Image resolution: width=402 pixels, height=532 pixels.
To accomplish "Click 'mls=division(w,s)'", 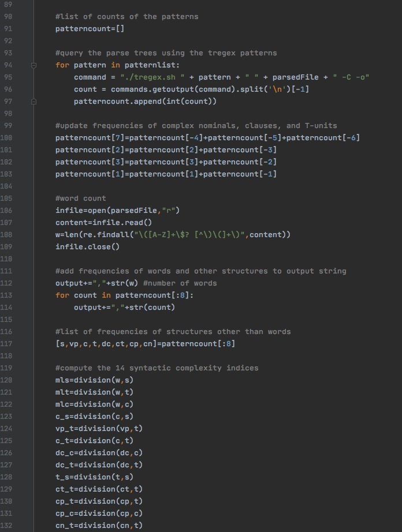I will 94,380.
